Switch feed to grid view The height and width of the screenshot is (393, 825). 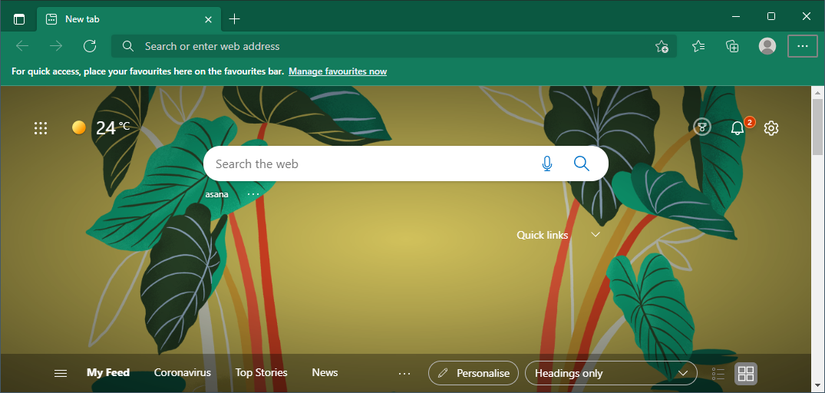[746, 374]
